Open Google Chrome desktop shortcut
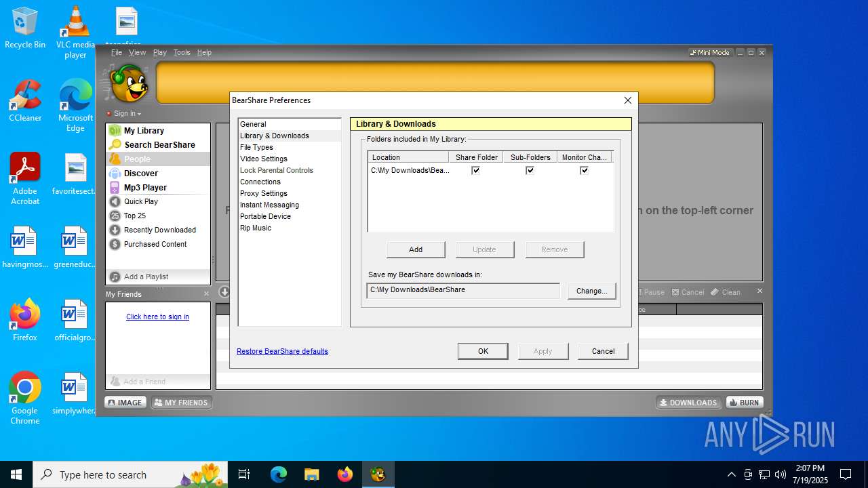This screenshot has width=868, height=488. 25,399
